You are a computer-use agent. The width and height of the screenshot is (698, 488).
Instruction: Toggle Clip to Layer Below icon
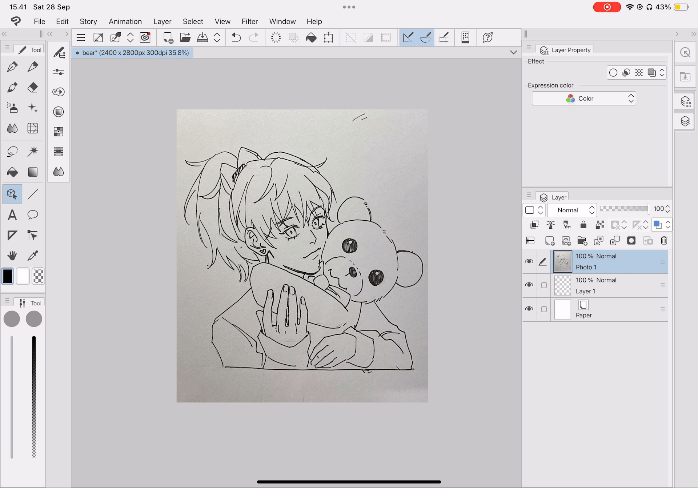[534, 225]
